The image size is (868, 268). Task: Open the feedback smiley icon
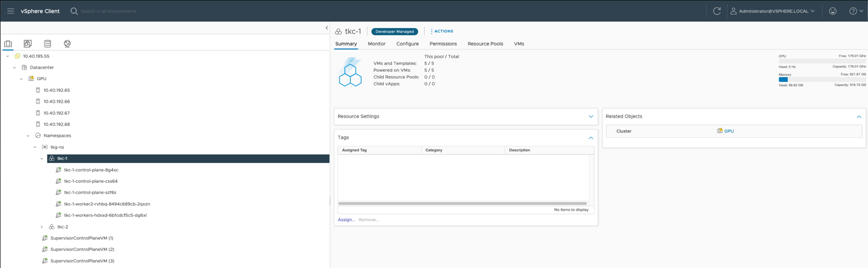pyautogui.click(x=833, y=11)
